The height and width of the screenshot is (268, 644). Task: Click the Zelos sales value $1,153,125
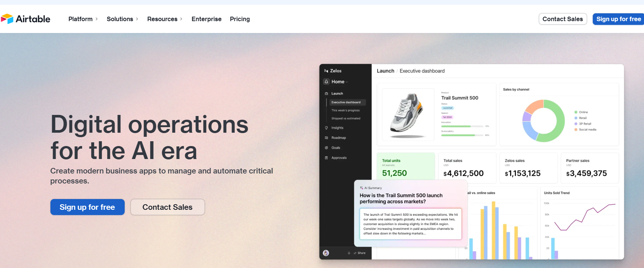coord(523,173)
